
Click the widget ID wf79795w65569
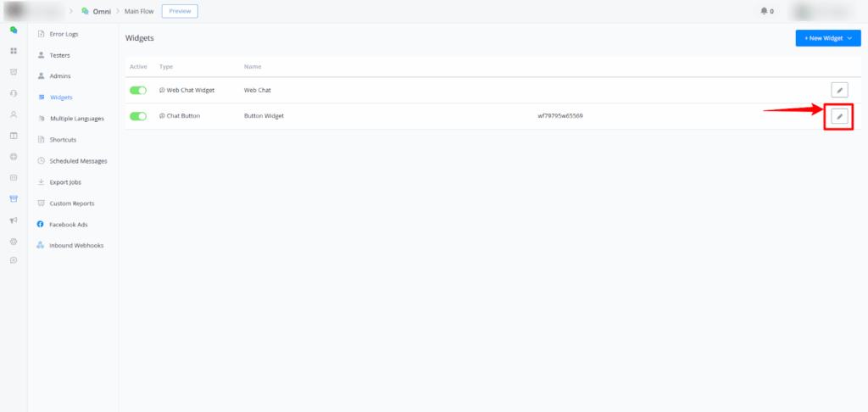pos(560,116)
